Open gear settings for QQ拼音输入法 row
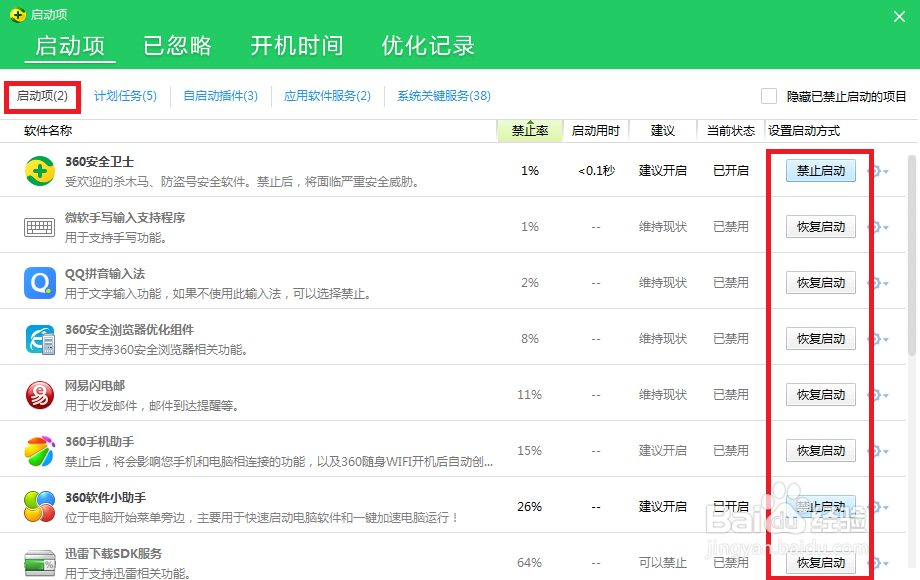The width and height of the screenshot is (920, 580). click(877, 283)
